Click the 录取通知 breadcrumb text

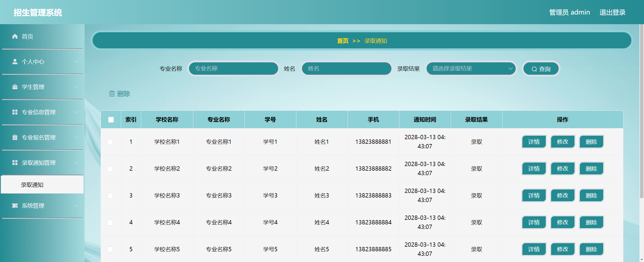tap(376, 41)
